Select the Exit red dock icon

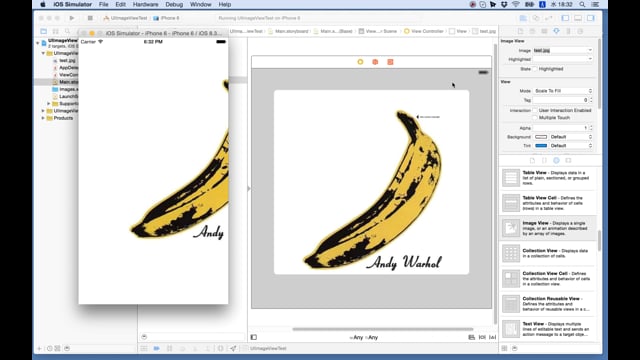tap(390, 62)
